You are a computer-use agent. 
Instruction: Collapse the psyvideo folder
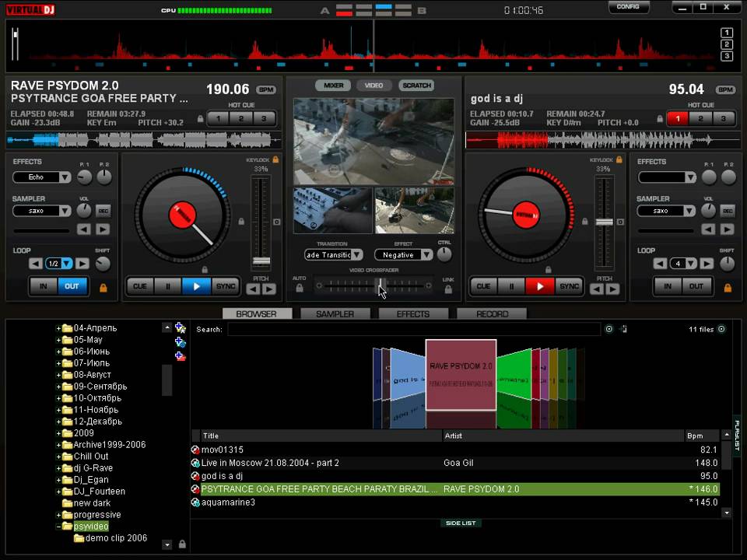coord(58,527)
